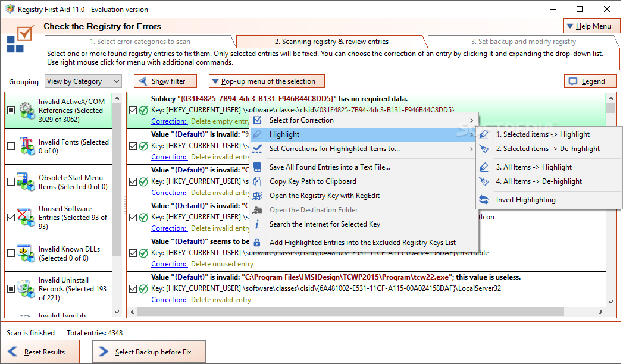
Task: Click the Legend speech bubble icon
Action: 572,81
